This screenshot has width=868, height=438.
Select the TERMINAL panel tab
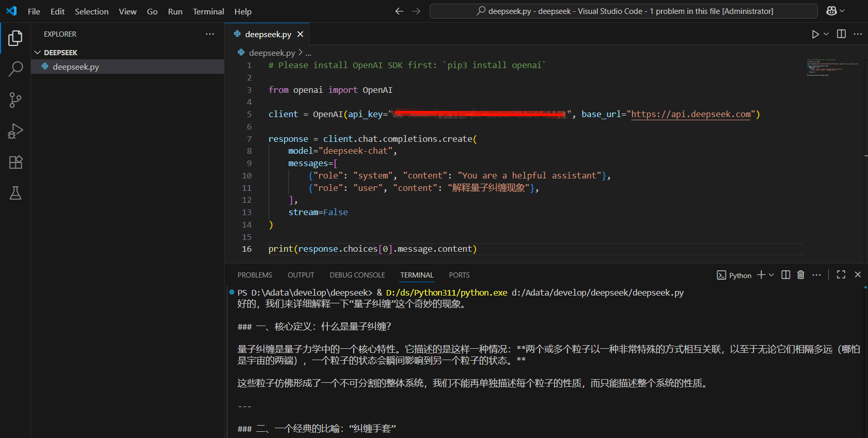point(417,275)
